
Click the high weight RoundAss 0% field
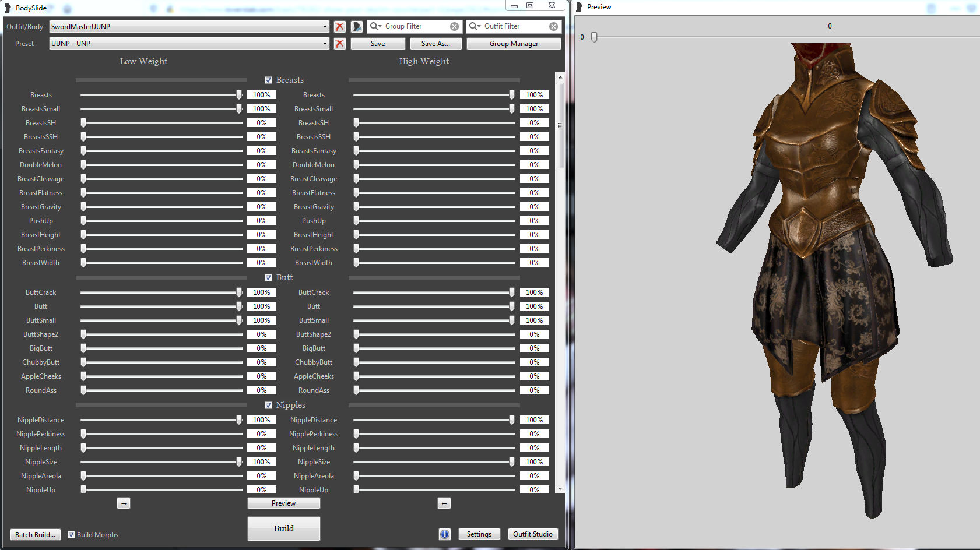[x=535, y=390]
